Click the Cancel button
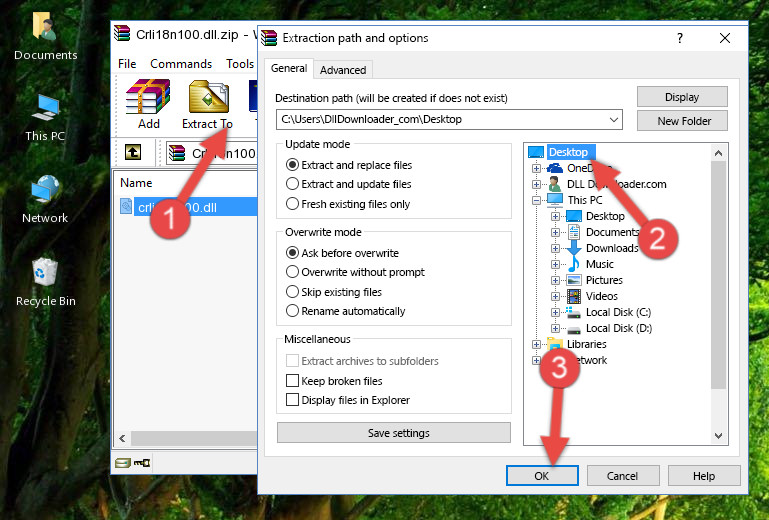Image resolution: width=769 pixels, height=520 pixels. click(x=622, y=476)
